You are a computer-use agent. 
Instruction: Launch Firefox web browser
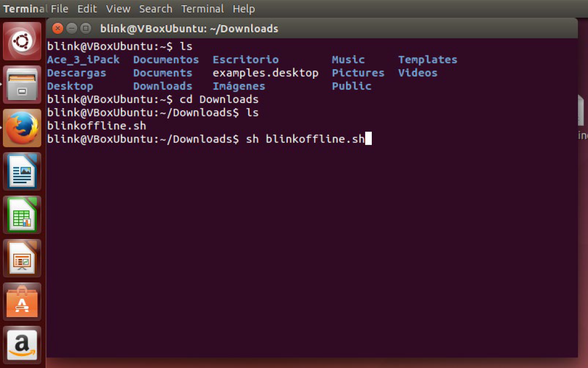coord(22,128)
